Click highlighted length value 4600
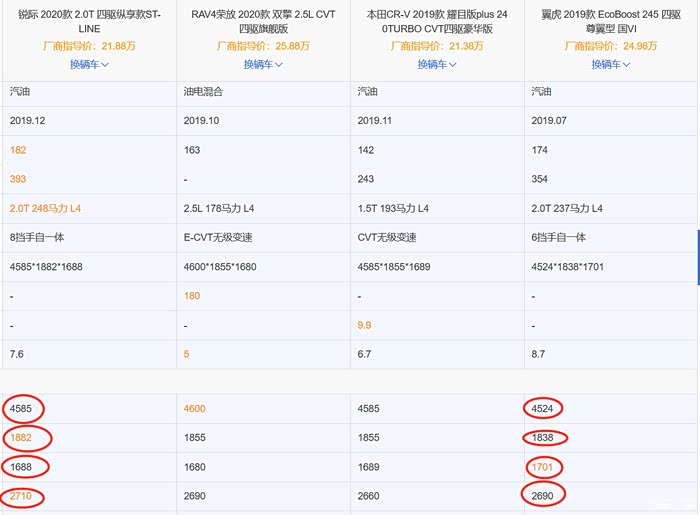Image resolution: width=700 pixels, height=515 pixels. (195, 409)
